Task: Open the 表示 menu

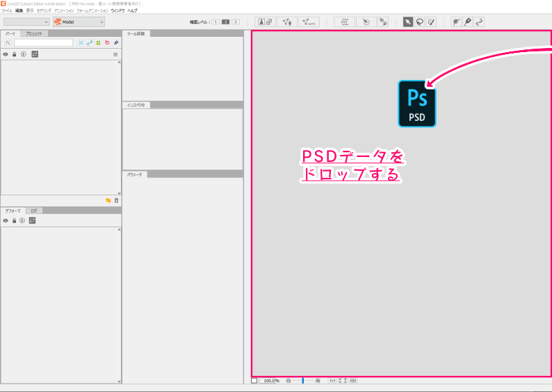Action: (x=30, y=10)
